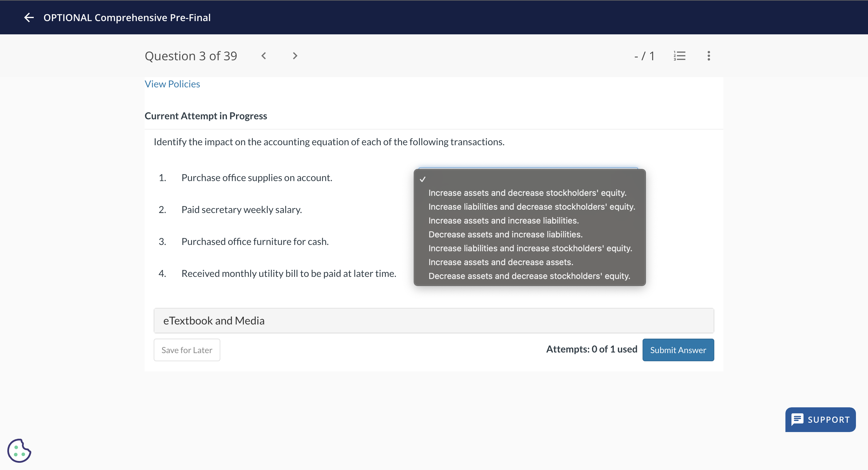Open the three-dot more options menu

click(x=709, y=56)
